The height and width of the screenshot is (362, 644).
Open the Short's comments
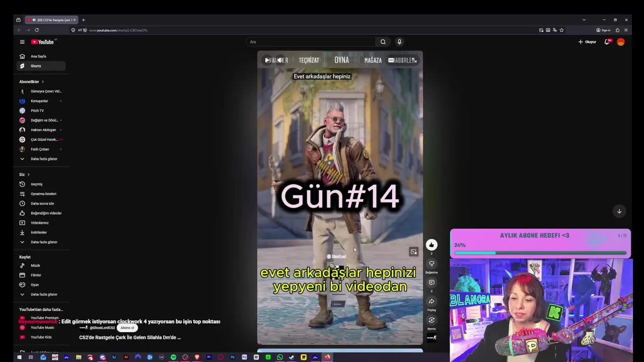(431, 283)
